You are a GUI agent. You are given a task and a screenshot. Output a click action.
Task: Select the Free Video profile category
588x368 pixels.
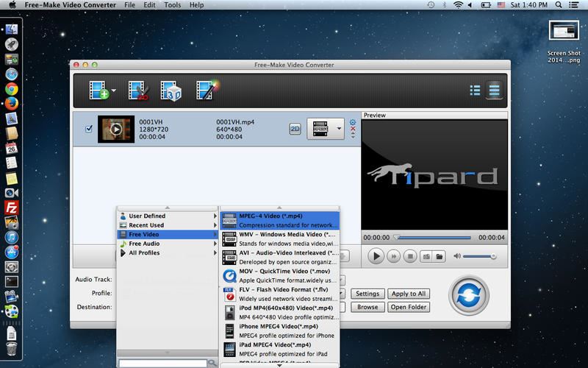[x=168, y=234]
